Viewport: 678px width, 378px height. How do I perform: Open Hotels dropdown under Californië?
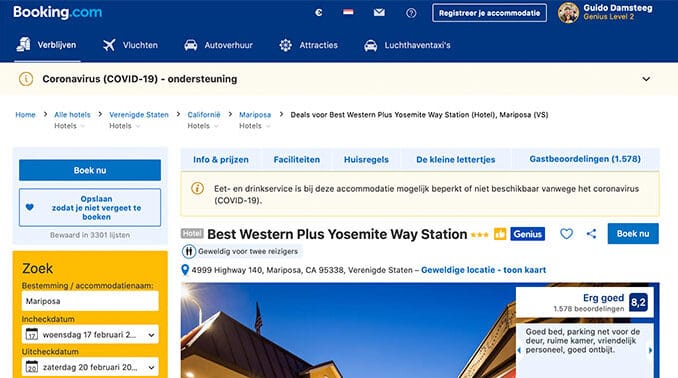tap(203, 126)
